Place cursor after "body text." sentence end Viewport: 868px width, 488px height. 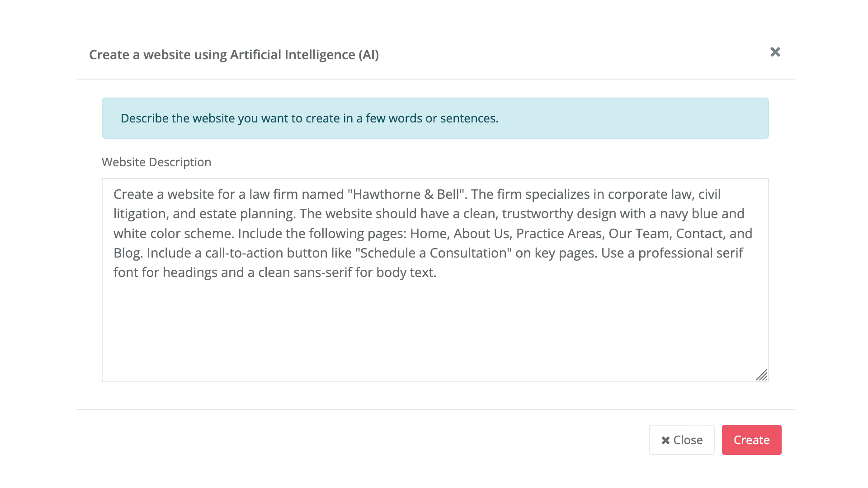point(437,272)
